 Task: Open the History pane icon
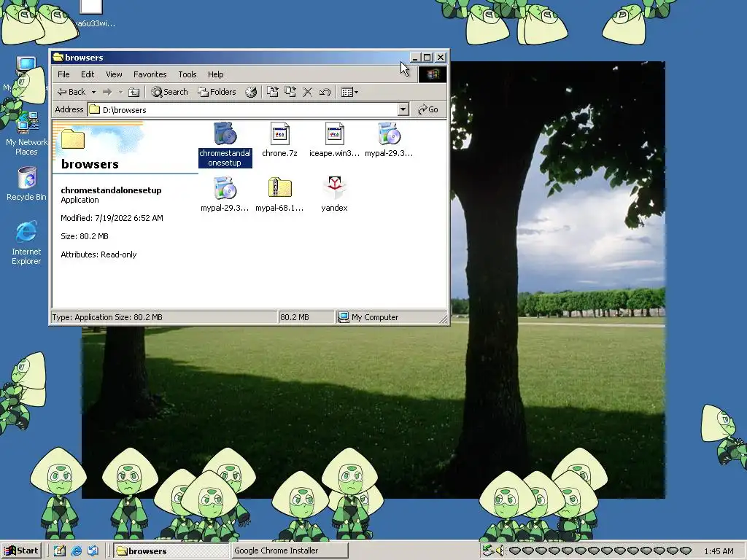251,92
